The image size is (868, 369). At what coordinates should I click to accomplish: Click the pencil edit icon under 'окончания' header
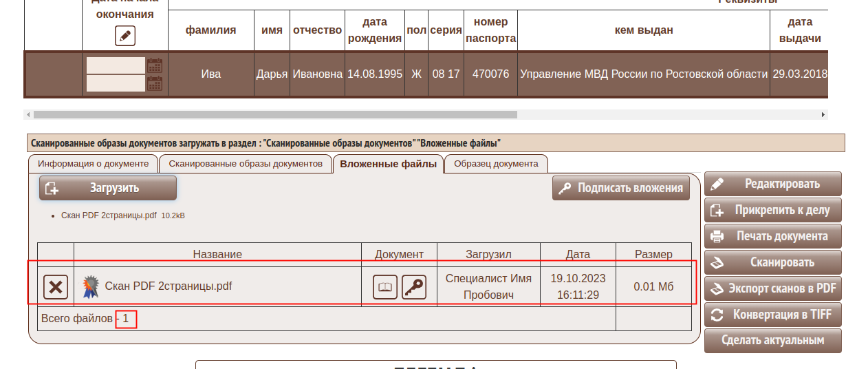(x=124, y=36)
